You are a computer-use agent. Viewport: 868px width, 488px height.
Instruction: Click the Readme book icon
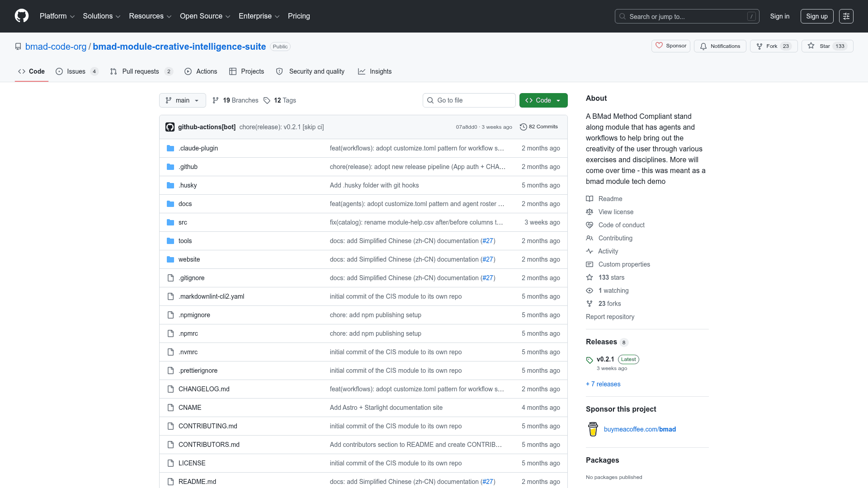tap(590, 199)
